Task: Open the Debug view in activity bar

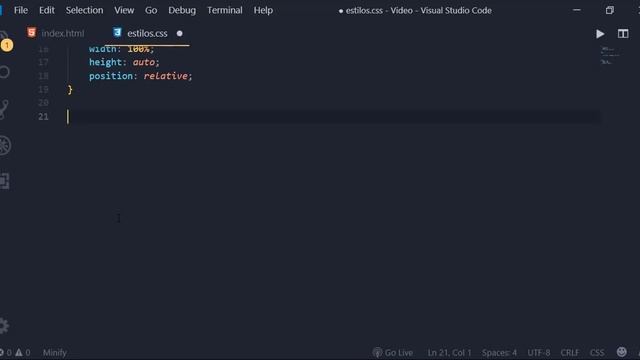Action: point(5,145)
